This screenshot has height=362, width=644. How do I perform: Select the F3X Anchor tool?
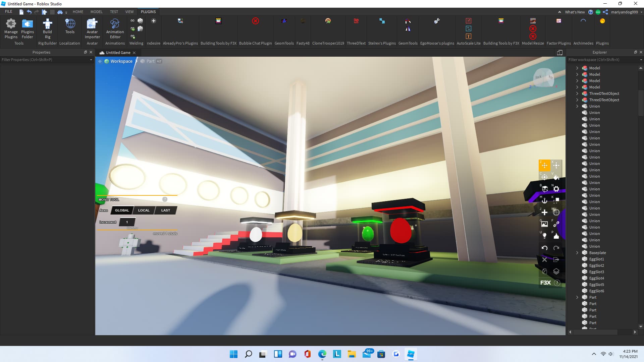click(x=544, y=200)
